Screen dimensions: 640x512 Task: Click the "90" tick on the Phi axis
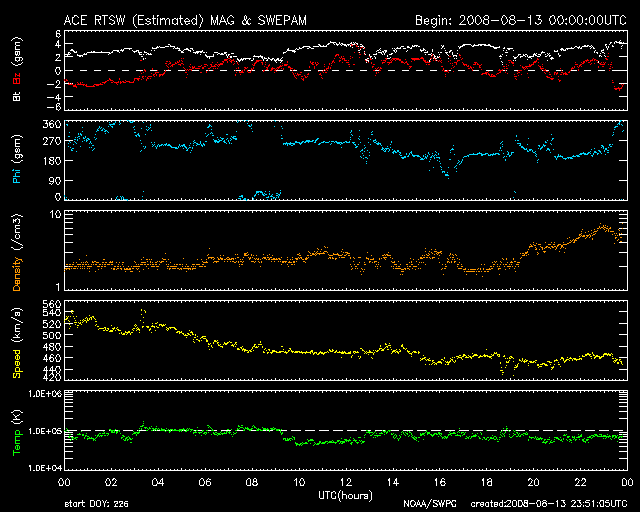click(x=55, y=180)
